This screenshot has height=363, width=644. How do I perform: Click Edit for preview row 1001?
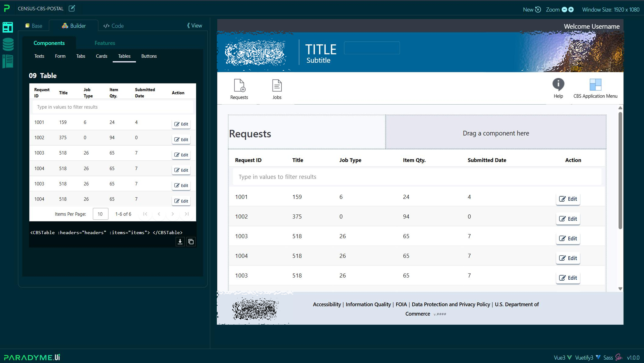(568, 199)
